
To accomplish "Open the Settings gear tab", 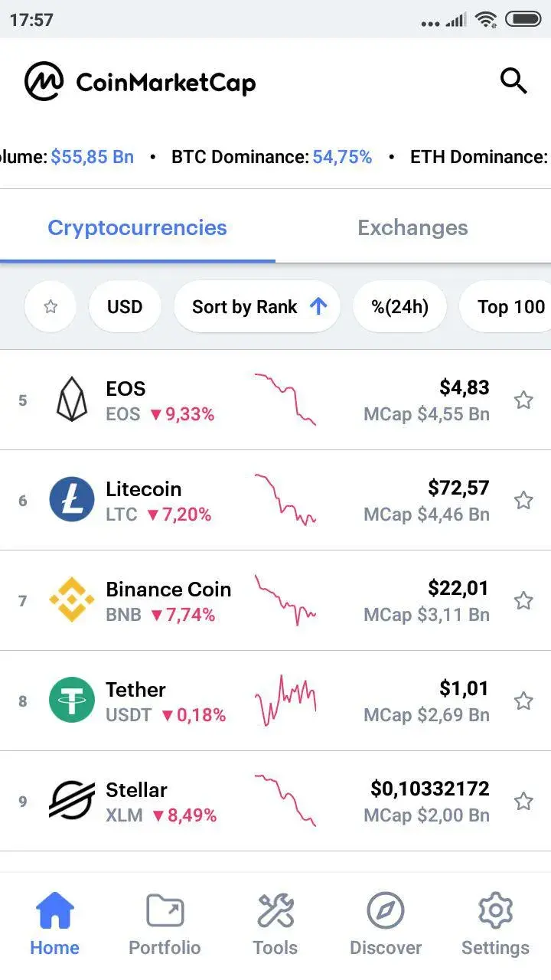I will coord(495,924).
